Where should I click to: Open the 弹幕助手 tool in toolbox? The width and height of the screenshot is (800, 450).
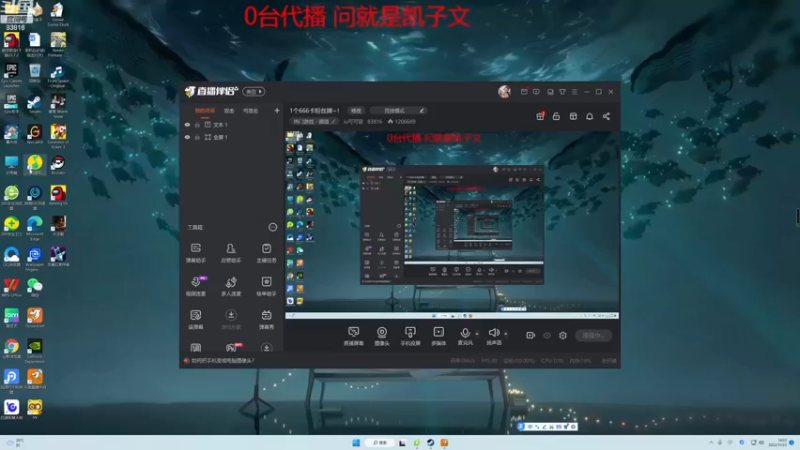click(195, 253)
